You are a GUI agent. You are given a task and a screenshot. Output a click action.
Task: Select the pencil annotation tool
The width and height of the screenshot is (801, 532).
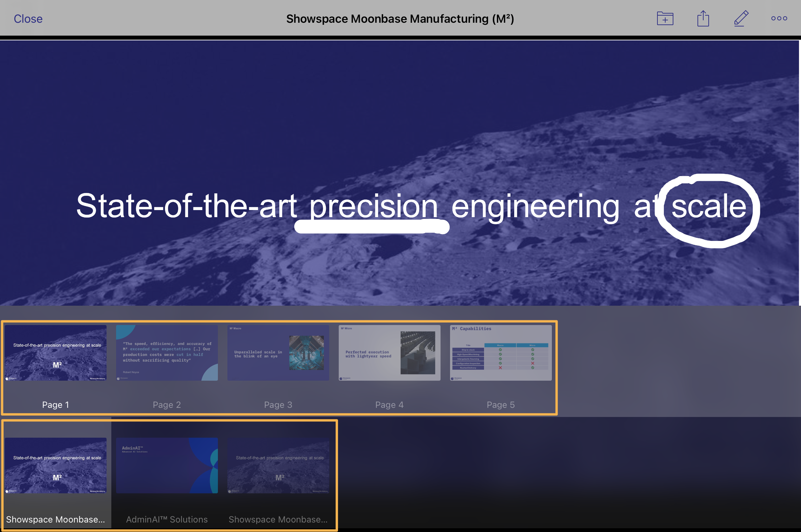coord(741,19)
